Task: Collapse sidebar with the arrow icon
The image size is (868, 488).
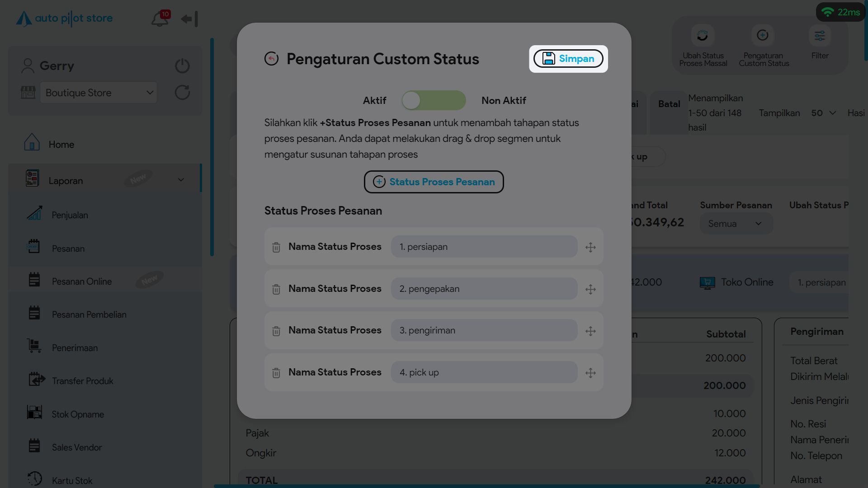Action: click(x=189, y=19)
